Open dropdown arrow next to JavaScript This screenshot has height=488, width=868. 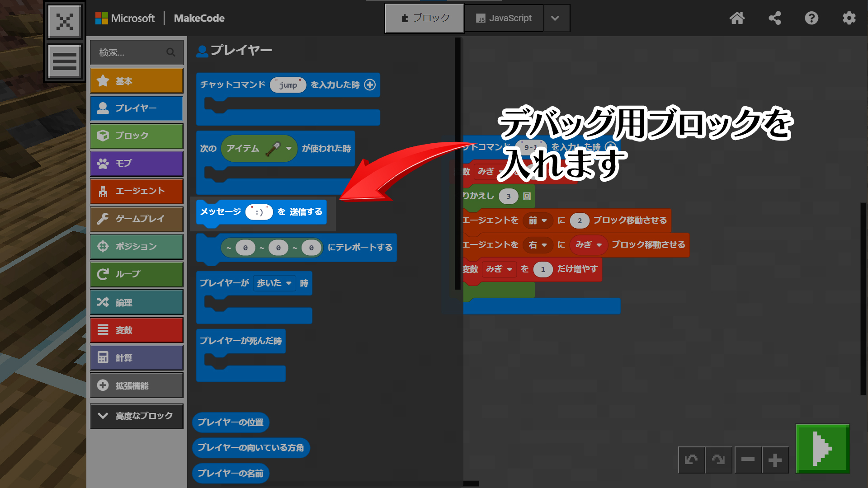(x=555, y=18)
